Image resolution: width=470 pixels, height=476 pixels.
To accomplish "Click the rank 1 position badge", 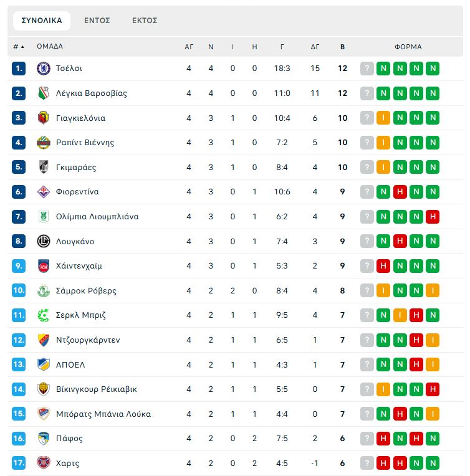I will [19, 69].
